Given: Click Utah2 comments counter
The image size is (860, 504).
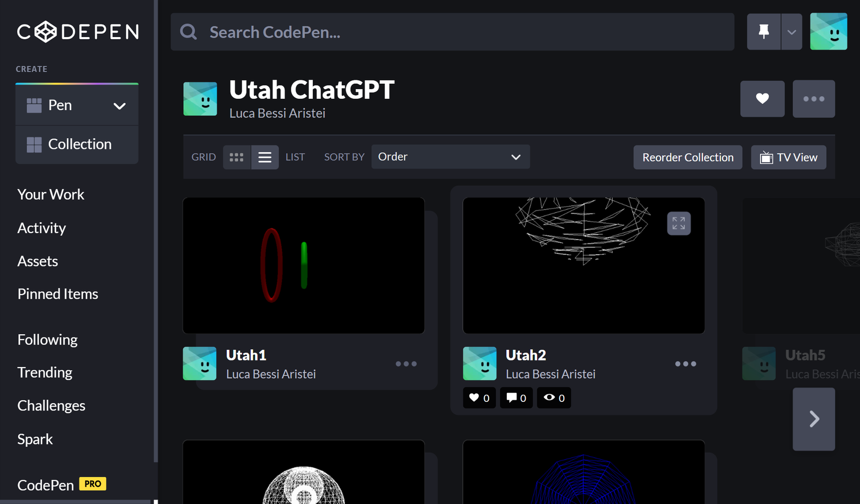Looking at the screenshot, I should pos(516,398).
